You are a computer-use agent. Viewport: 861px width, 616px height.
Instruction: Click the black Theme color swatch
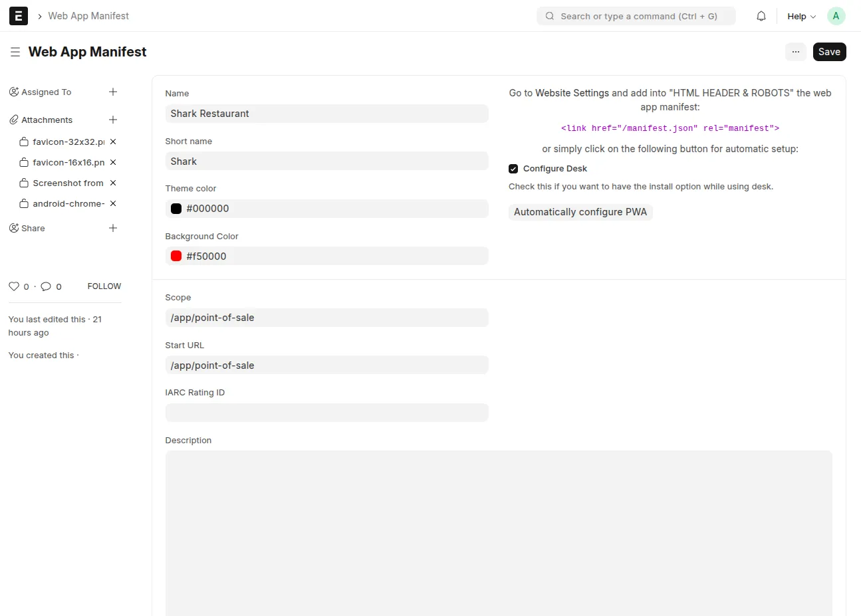176,209
